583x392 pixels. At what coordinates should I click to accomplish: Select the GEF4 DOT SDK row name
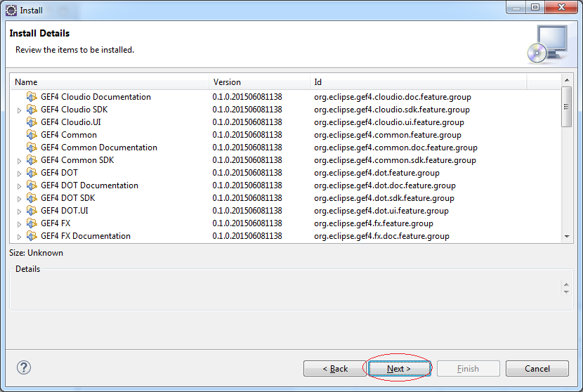[68, 198]
